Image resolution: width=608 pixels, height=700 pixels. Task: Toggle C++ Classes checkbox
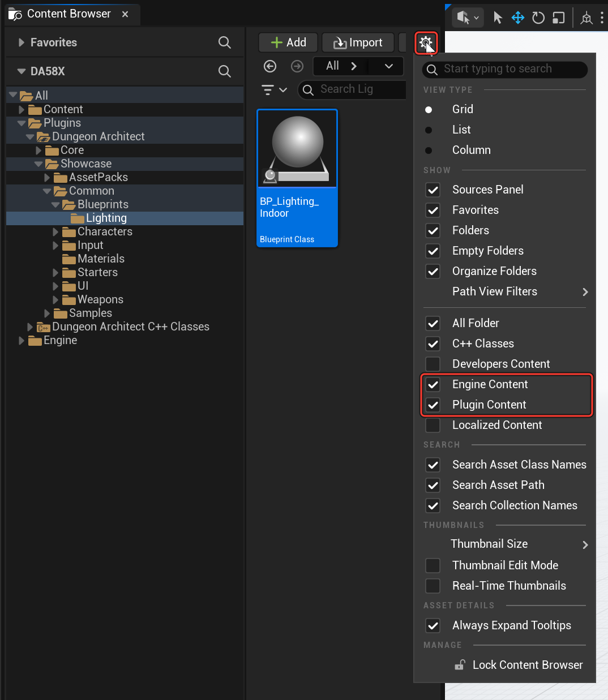tap(433, 343)
